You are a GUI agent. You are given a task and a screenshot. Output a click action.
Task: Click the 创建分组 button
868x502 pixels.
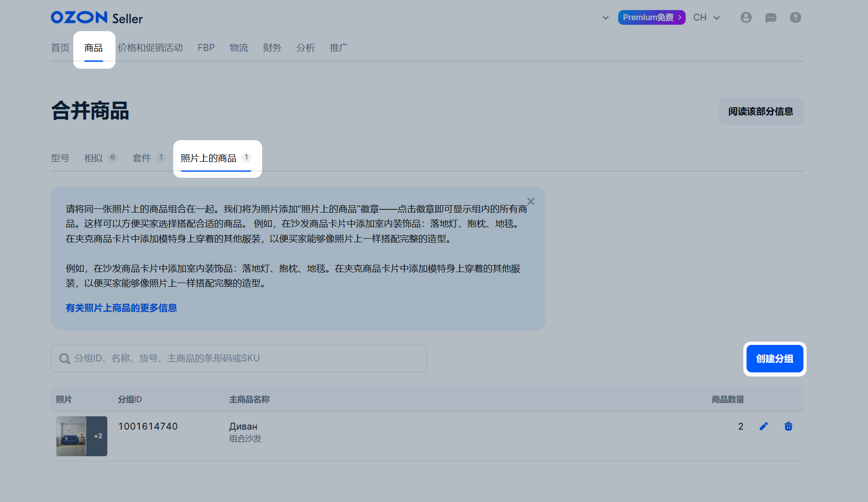775,359
